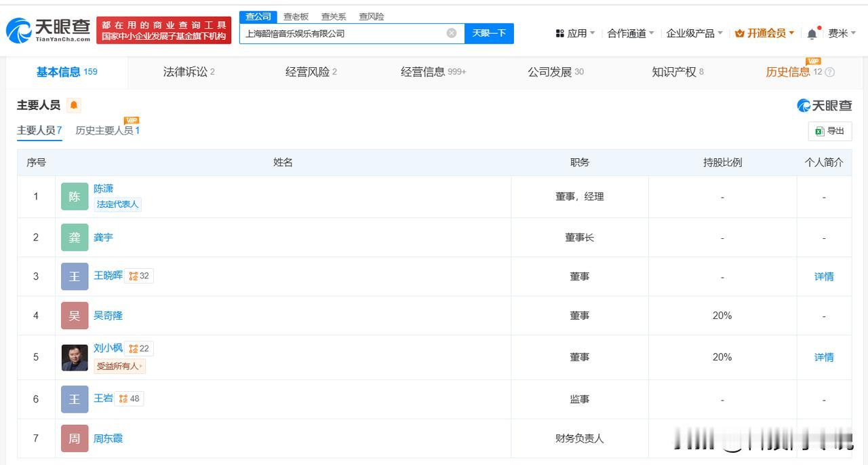Open the 合作通道 dropdown
Viewport: 868px width, 465px height.
631,33
